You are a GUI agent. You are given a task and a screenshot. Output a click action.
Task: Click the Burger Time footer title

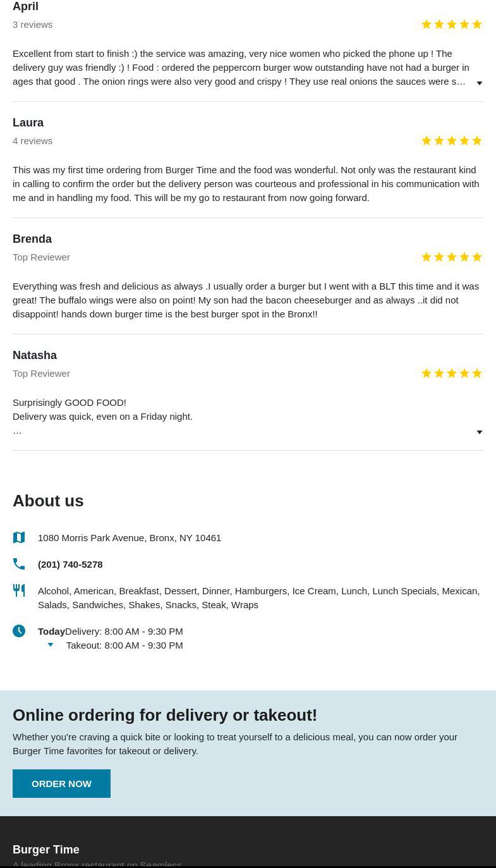(x=46, y=849)
